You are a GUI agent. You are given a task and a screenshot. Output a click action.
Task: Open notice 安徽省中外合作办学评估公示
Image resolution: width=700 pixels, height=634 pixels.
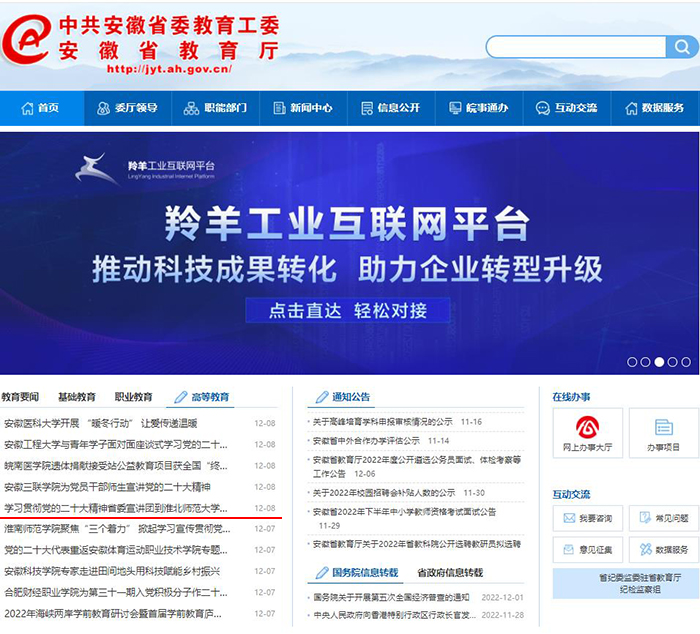(366, 441)
